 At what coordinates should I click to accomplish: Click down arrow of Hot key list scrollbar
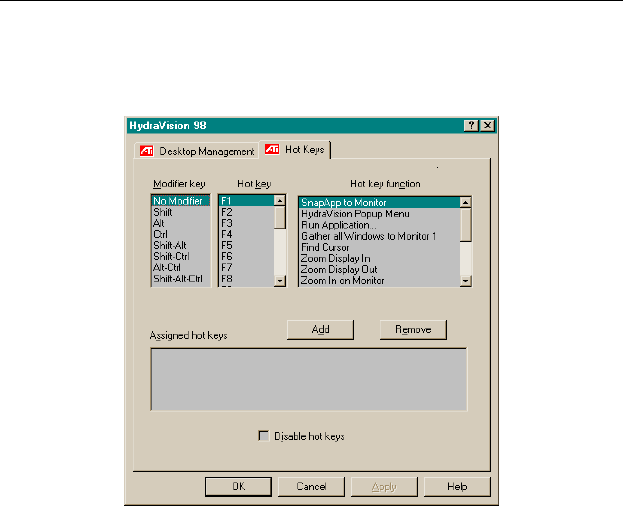280,281
